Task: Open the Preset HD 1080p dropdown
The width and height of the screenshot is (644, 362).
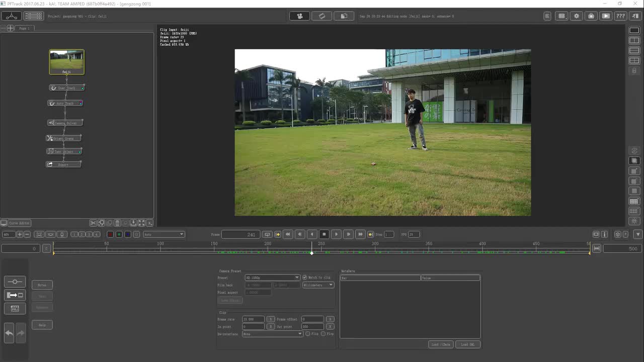Action: tap(272, 278)
